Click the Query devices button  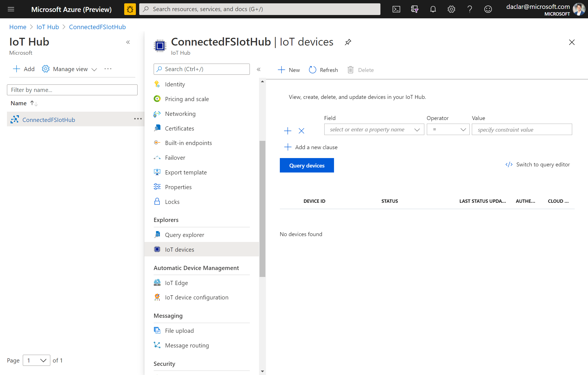click(x=307, y=166)
